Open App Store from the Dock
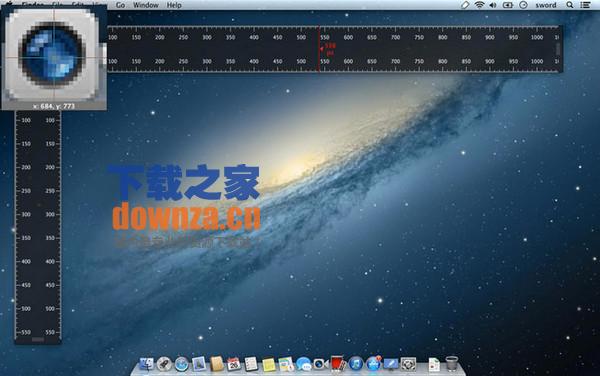Image resolution: width=600 pixels, height=376 pixels. coord(373,364)
